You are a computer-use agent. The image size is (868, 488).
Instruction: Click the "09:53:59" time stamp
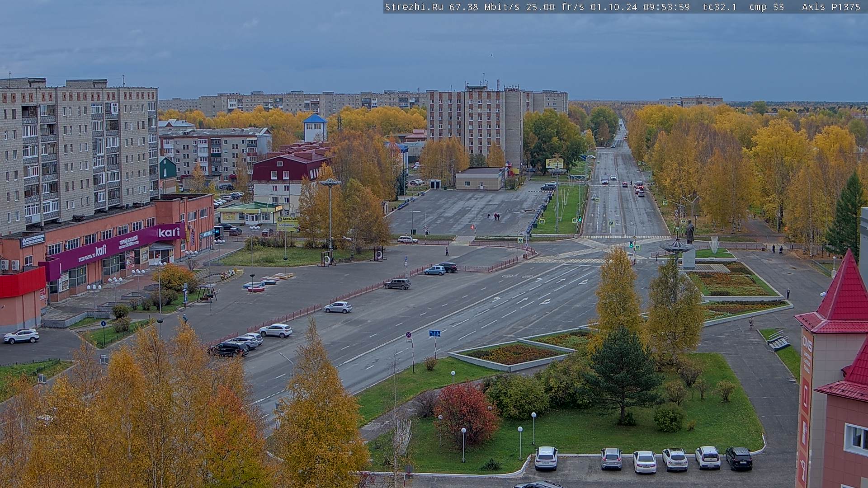666,7
